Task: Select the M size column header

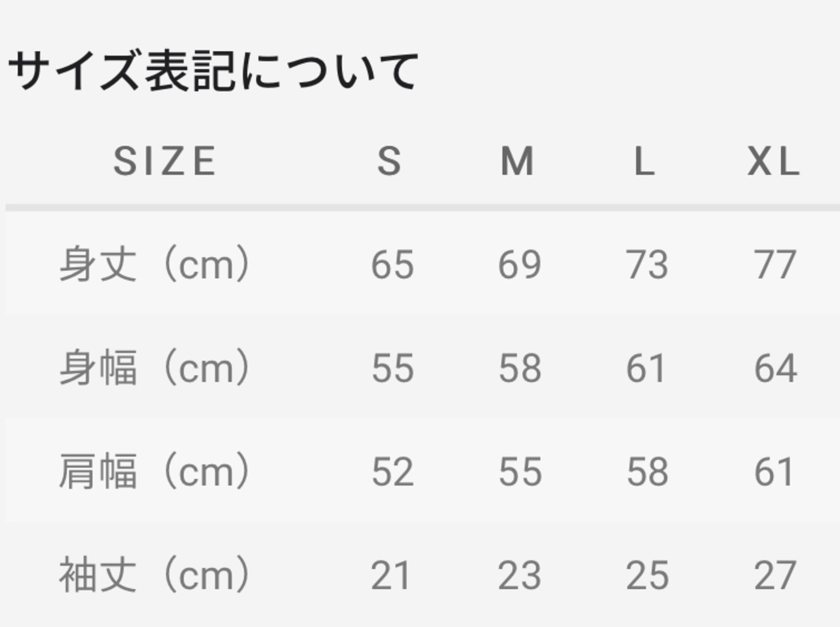Action: point(517,161)
